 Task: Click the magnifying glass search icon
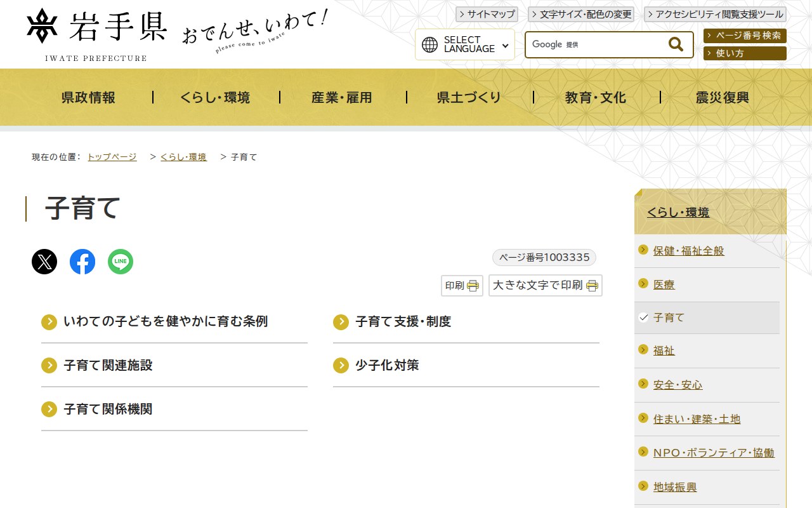[676, 44]
